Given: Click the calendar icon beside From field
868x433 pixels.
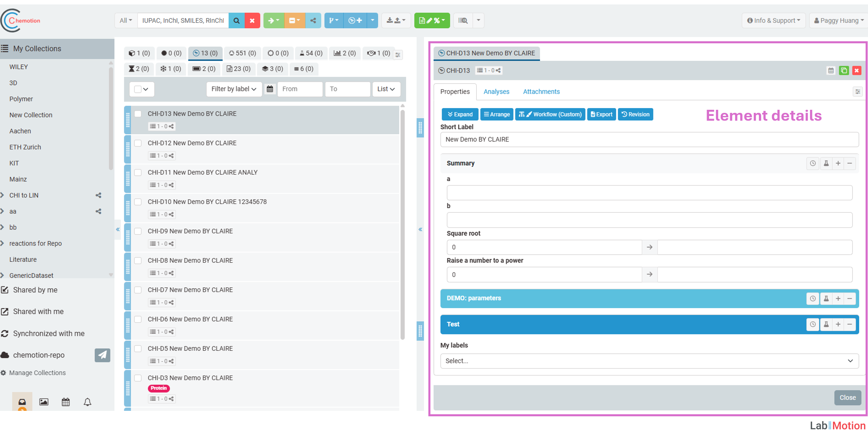Looking at the screenshot, I should 270,89.
